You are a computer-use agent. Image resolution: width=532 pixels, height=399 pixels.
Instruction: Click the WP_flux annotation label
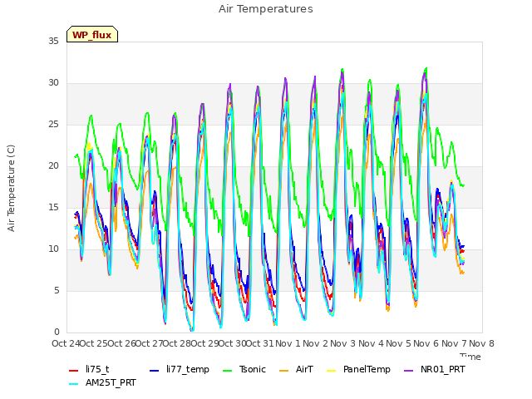(x=92, y=34)
